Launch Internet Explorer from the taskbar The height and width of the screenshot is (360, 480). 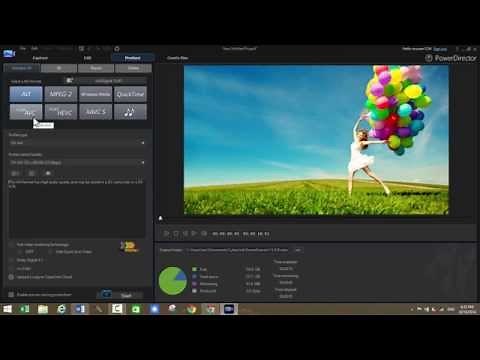point(61,309)
